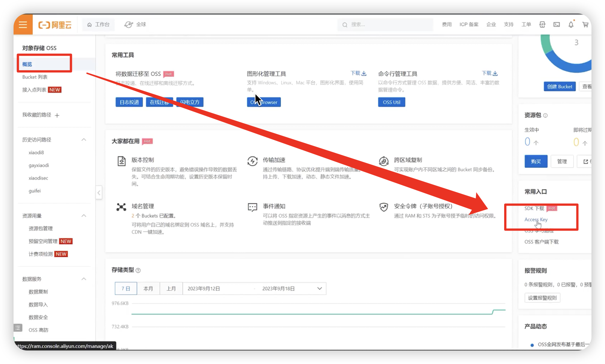Open the 费用 menu
This screenshot has height=364, width=605.
tap(447, 24)
